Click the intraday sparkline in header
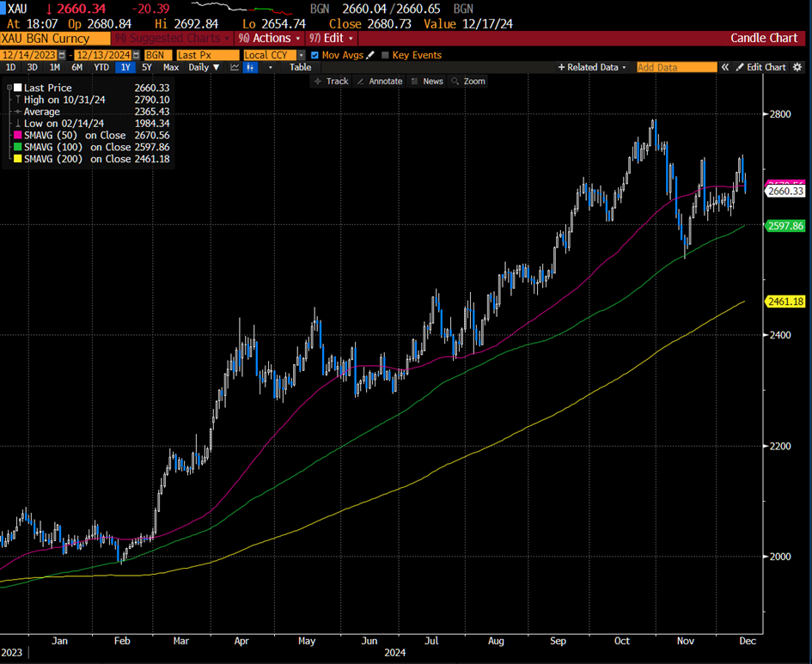Viewport: 812px width, 664px height. pos(241,8)
